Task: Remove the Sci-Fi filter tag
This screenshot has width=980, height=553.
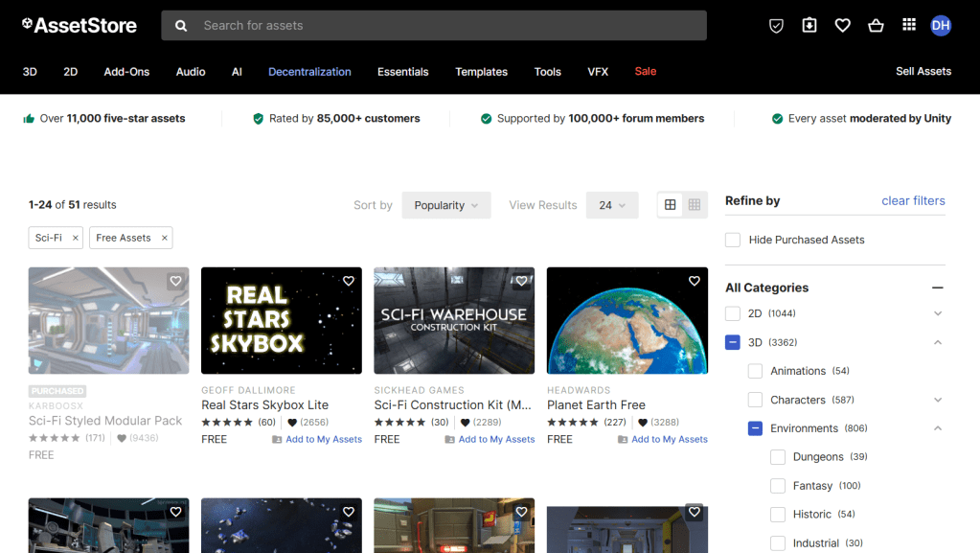Action: 76,238
